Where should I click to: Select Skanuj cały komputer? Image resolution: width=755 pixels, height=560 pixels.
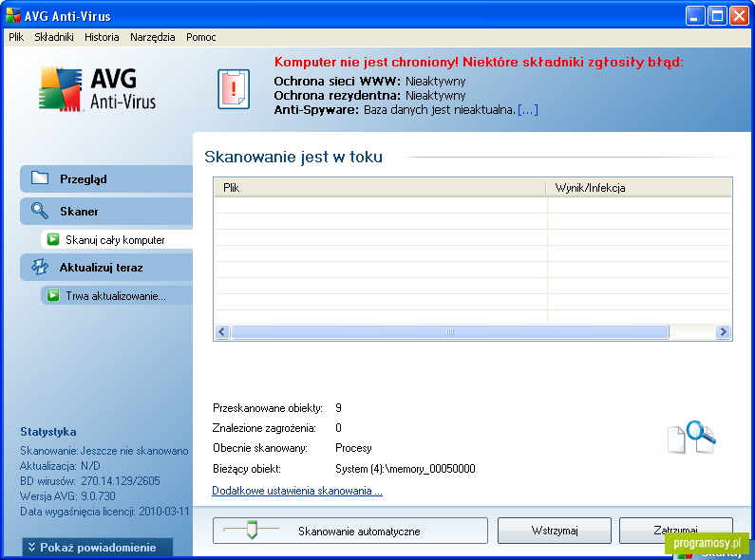tap(117, 239)
